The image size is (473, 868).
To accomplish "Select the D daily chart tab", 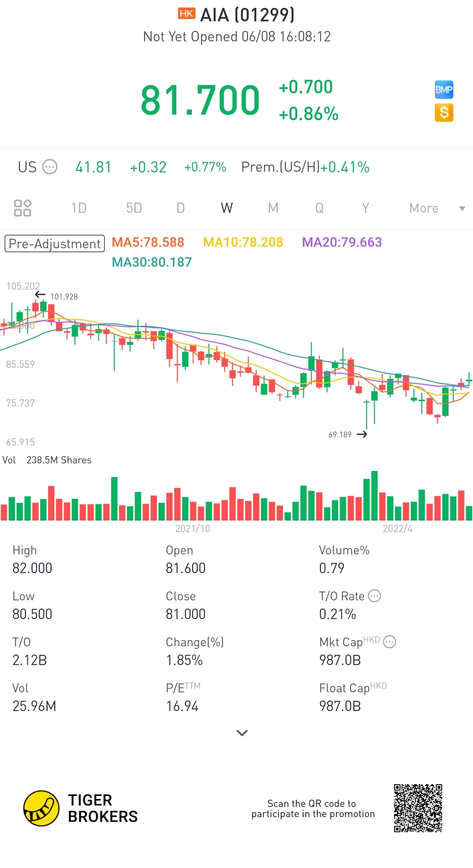I will pos(180,208).
